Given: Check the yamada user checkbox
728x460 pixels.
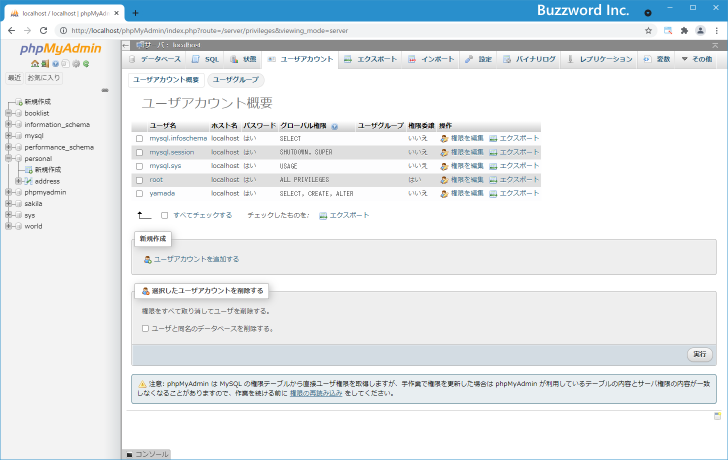Looking at the screenshot, I should point(139,194).
